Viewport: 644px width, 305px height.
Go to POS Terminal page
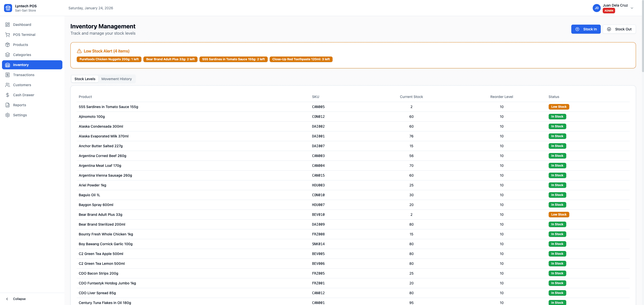pyautogui.click(x=32, y=35)
